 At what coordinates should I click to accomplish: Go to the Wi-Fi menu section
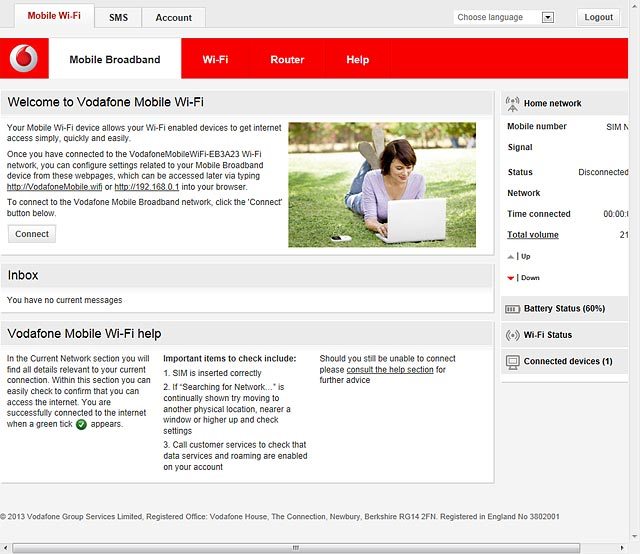click(215, 60)
